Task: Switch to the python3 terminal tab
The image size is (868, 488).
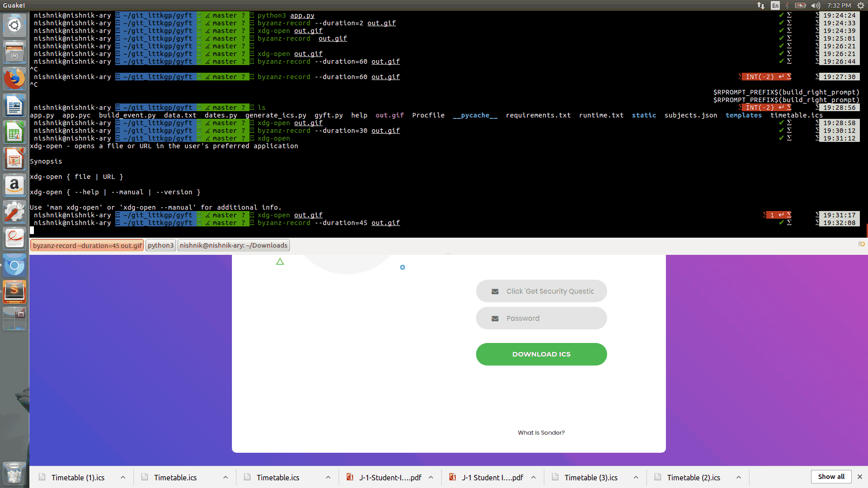Action: [160, 245]
